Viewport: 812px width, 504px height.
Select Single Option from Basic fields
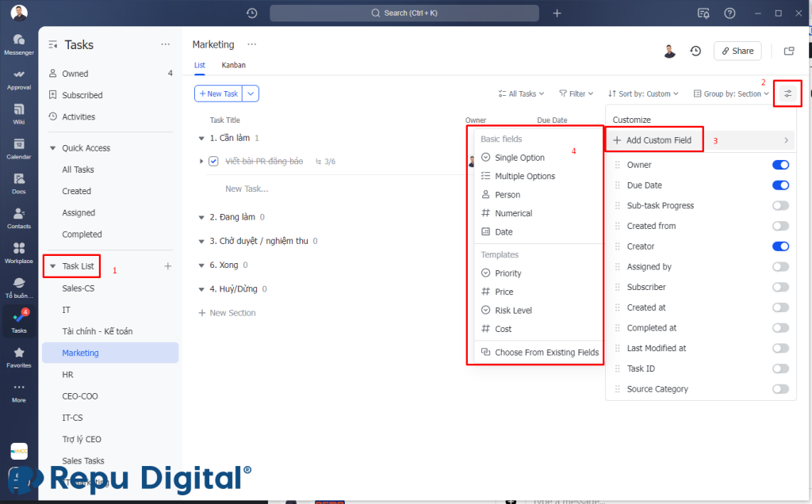pos(519,158)
